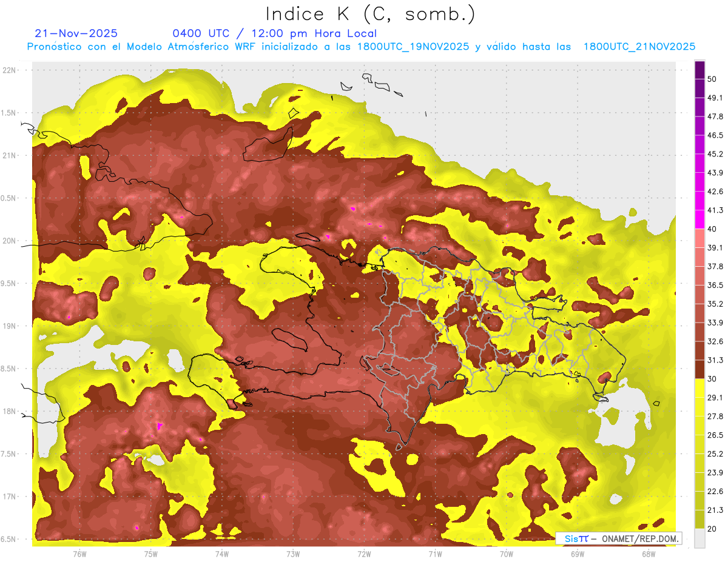Image resolution: width=728 pixels, height=562 pixels.
Task: Click the colorbar label "43.9"
Action: click(715, 173)
